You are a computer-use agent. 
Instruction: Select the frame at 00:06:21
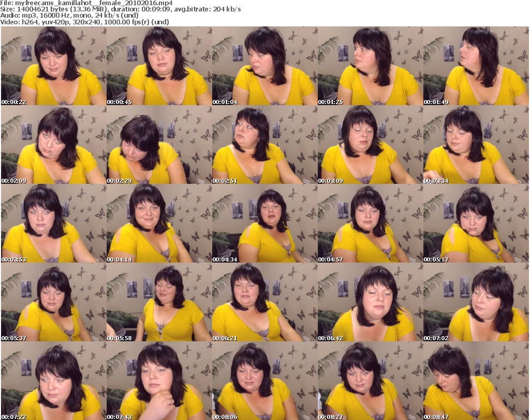click(264, 302)
